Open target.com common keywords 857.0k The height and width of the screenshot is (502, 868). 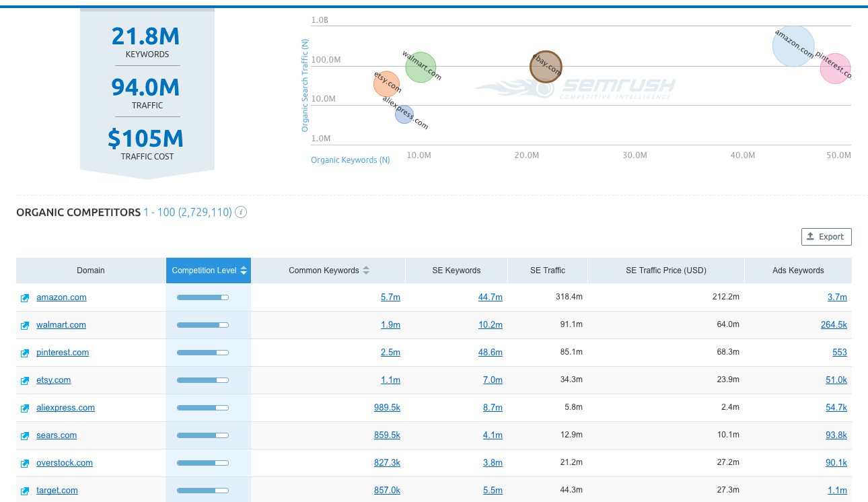coord(387,491)
